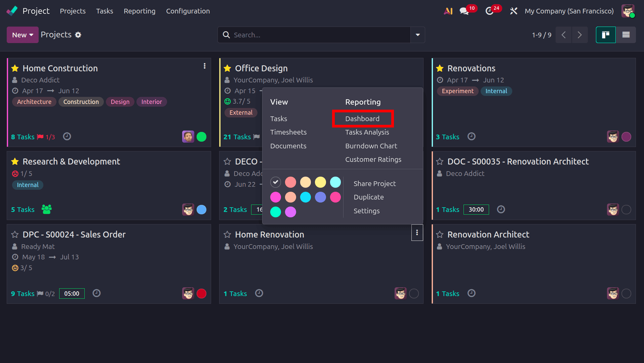Open the user avatar menu in top bar
This screenshot has width=644, height=363.
click(628, 11)
